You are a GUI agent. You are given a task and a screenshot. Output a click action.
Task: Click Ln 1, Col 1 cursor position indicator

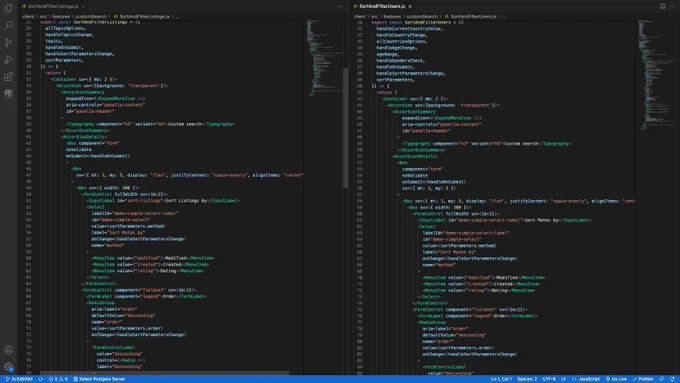tap(501, 379)
